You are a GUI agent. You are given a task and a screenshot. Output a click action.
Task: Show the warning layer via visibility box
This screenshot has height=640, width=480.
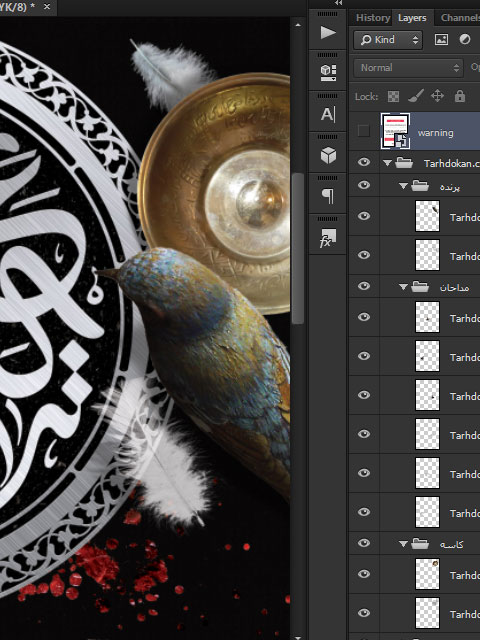coord(363,131)
